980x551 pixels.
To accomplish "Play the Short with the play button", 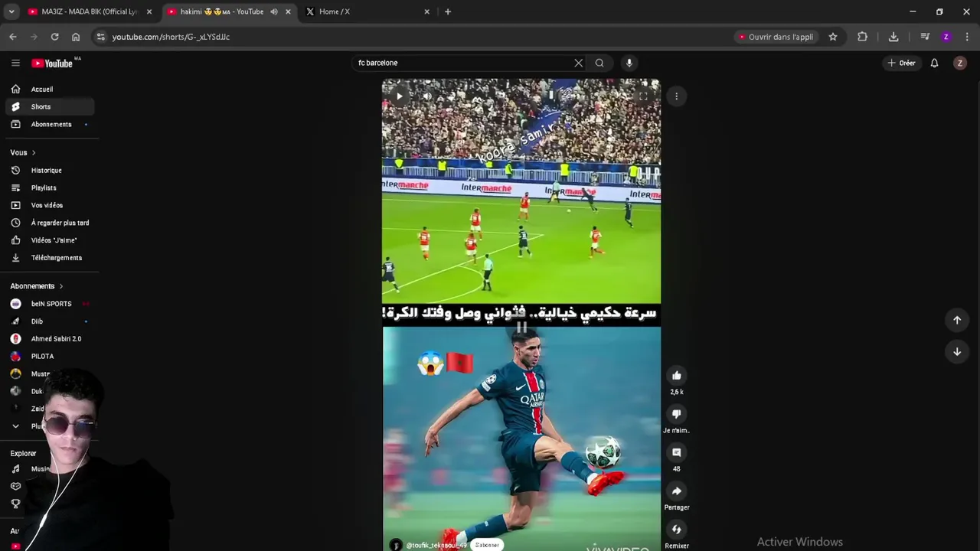I will pos(399,96).
